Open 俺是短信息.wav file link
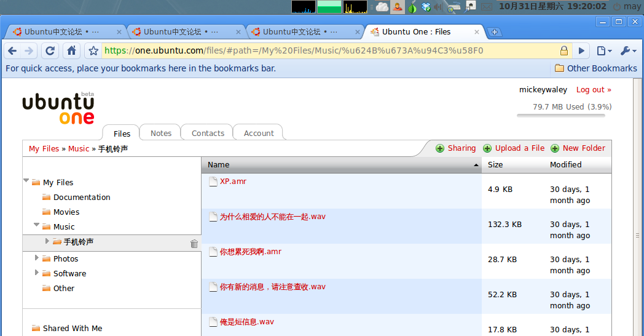 (246, 322)
